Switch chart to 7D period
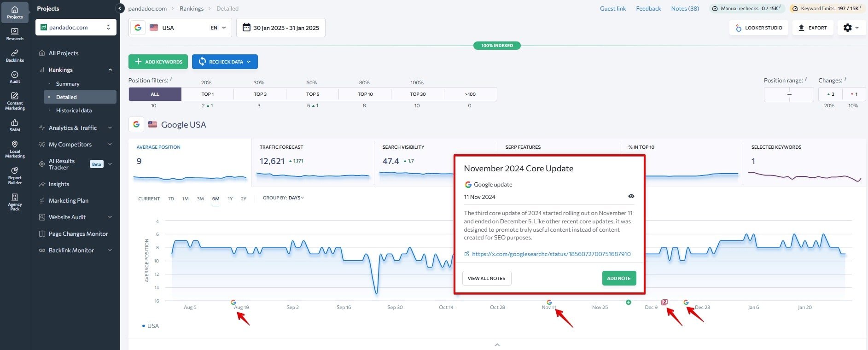The height and width of the screenshot is (350, 868). [x=171, y=199]
